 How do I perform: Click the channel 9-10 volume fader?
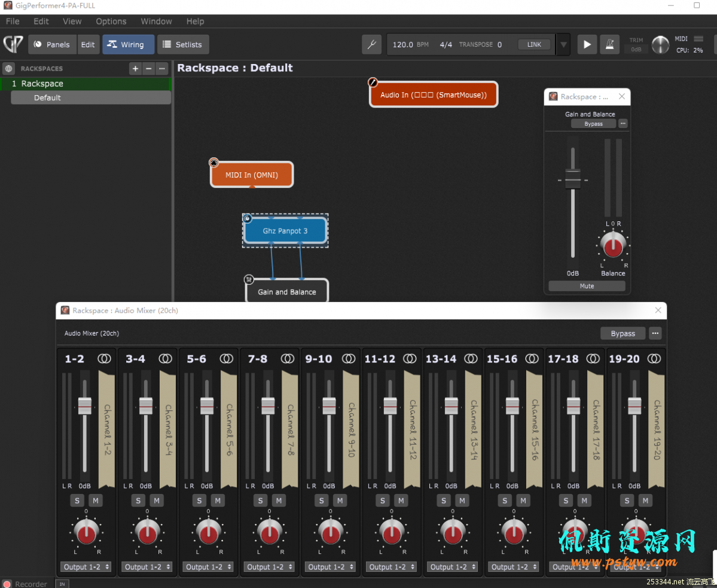pyautogui.click(x=329, y=406)
